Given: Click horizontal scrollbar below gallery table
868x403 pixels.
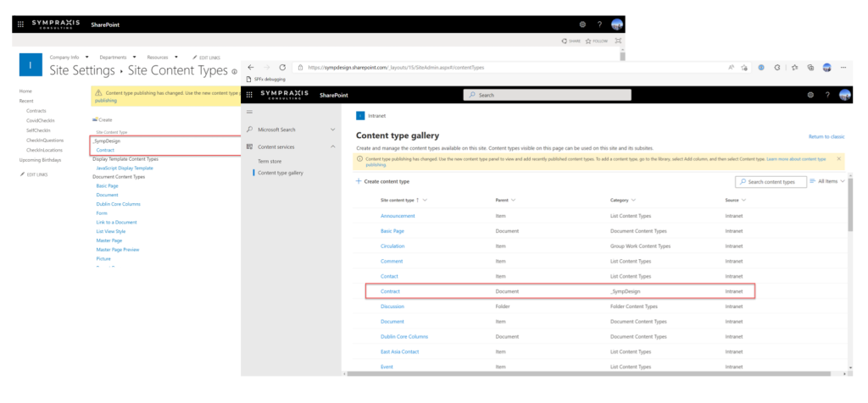Looking at the screenshot, I should click(x=590, y=373).
